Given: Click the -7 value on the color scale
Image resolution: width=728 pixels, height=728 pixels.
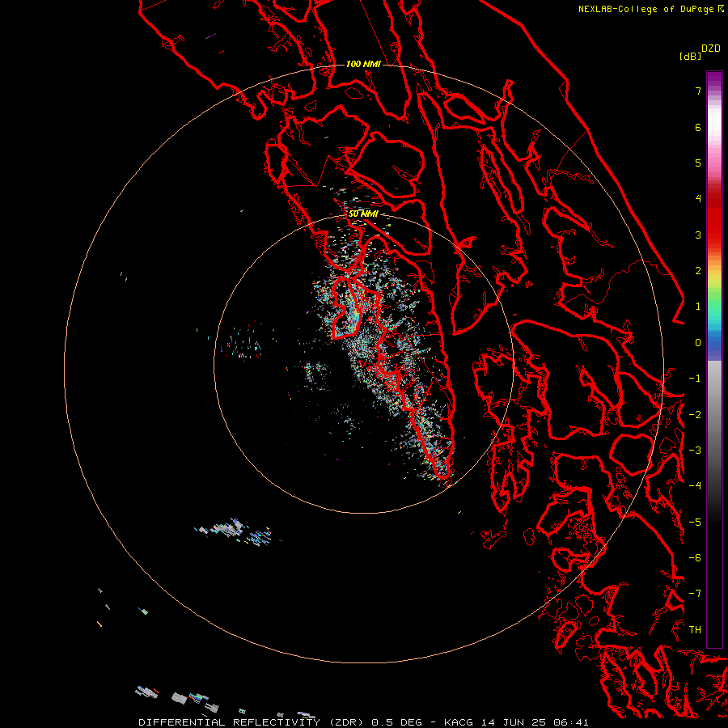Looking at the screenshot, I should pos(695,594).
